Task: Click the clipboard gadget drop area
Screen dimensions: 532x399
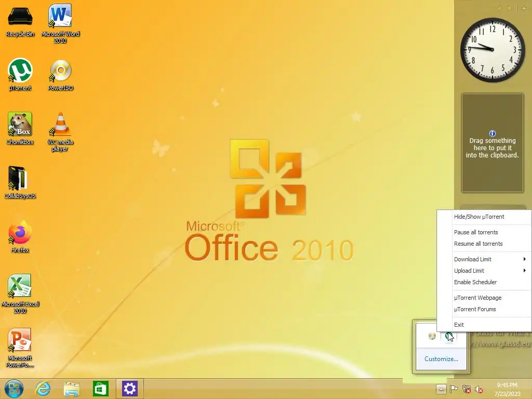Action: tap(493, 143)
